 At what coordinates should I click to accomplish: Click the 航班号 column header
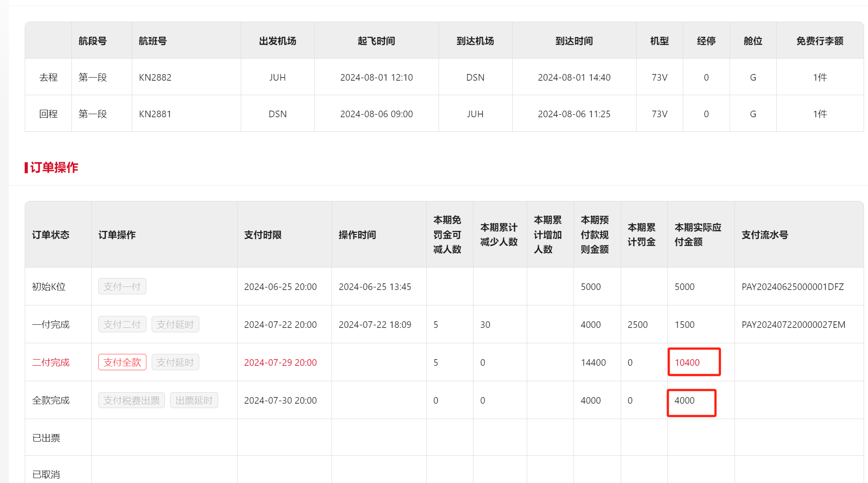click(153, 41)
